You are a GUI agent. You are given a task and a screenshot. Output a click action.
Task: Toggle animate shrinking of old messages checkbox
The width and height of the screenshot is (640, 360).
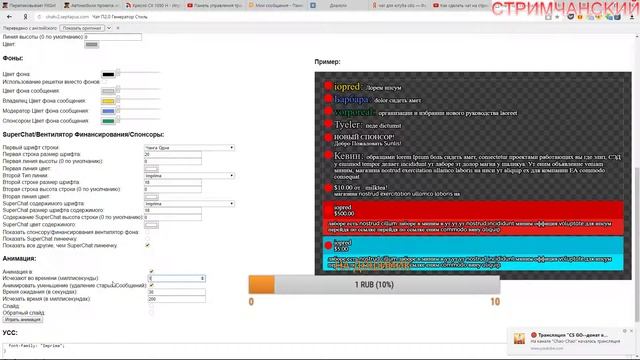tap(151, 285)
